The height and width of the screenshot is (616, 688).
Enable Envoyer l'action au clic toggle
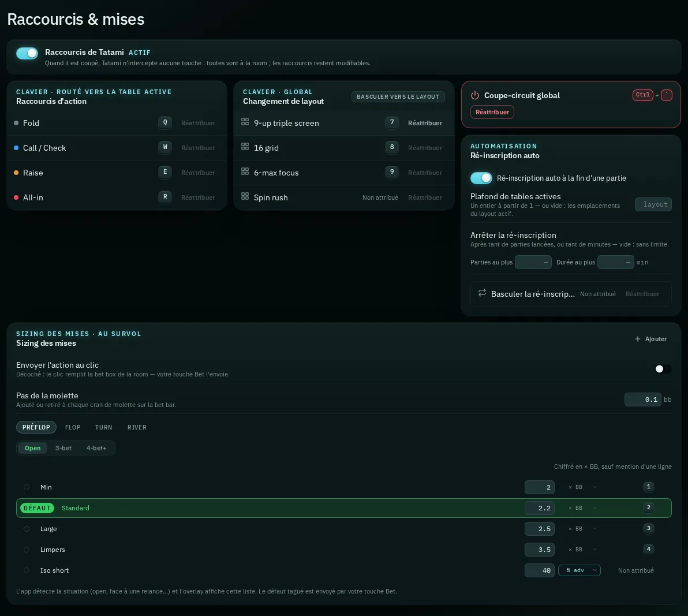tap(663, 369)
